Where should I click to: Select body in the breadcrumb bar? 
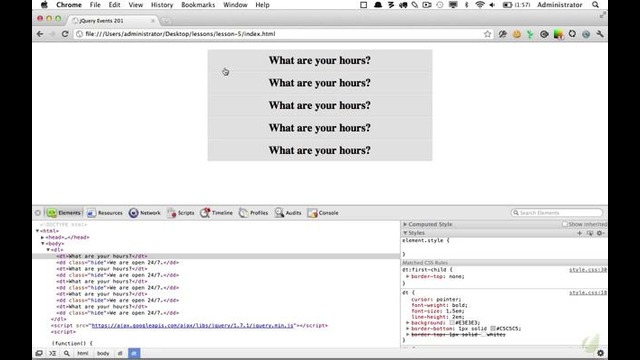tap(103, 353)
